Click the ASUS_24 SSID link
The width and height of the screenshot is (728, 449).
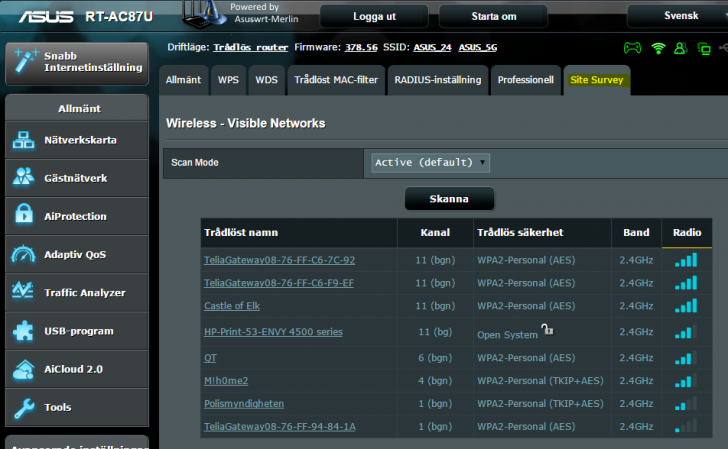pyautogui.click(x=432, y=47)
